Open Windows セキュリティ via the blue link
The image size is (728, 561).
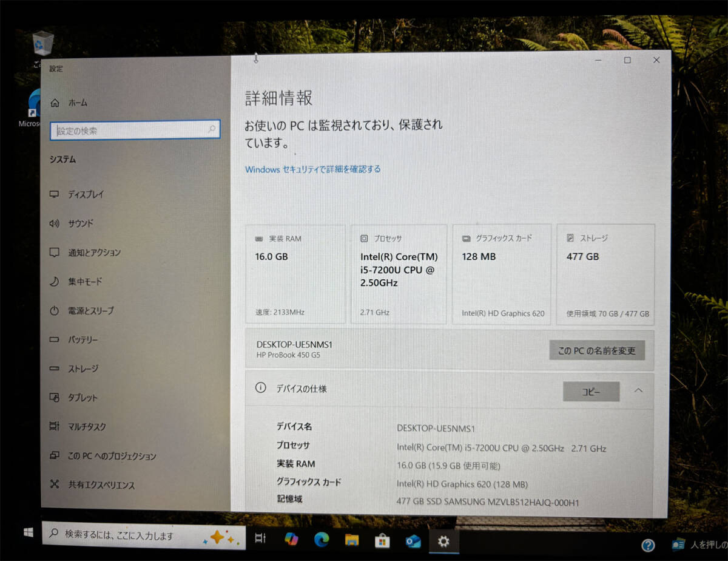click(312, 169)
